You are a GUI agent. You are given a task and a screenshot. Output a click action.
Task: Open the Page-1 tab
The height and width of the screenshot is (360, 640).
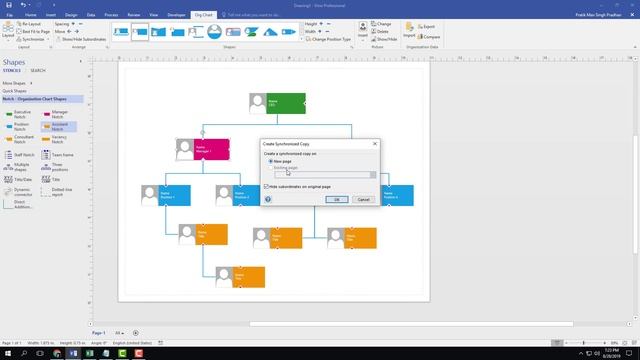[x=98, y=333]
